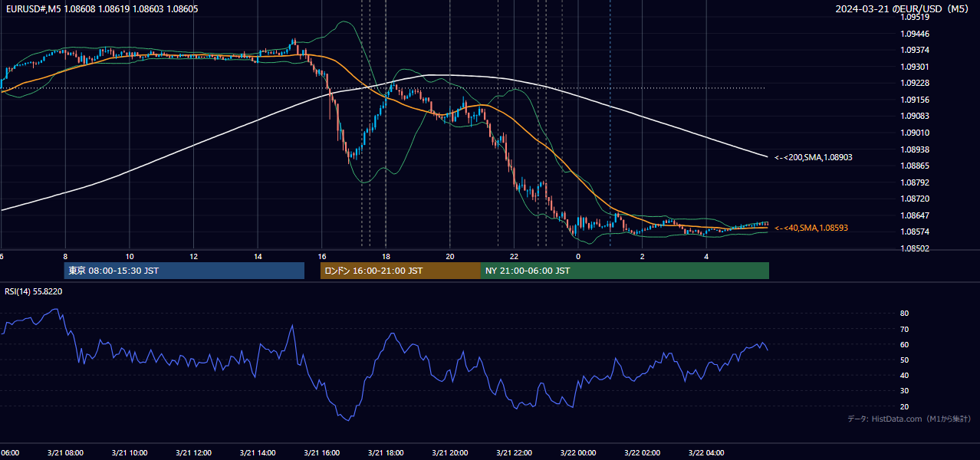Click the 3/21 08:00 time axis label
980x460 pixels.
[65, 453]
